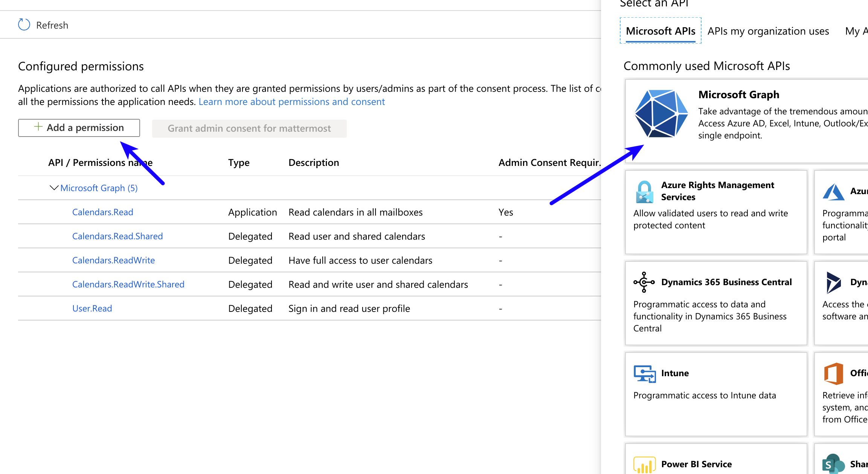868x474 pixels.
Task: Select the Intune icon
Action: point(643,373)
